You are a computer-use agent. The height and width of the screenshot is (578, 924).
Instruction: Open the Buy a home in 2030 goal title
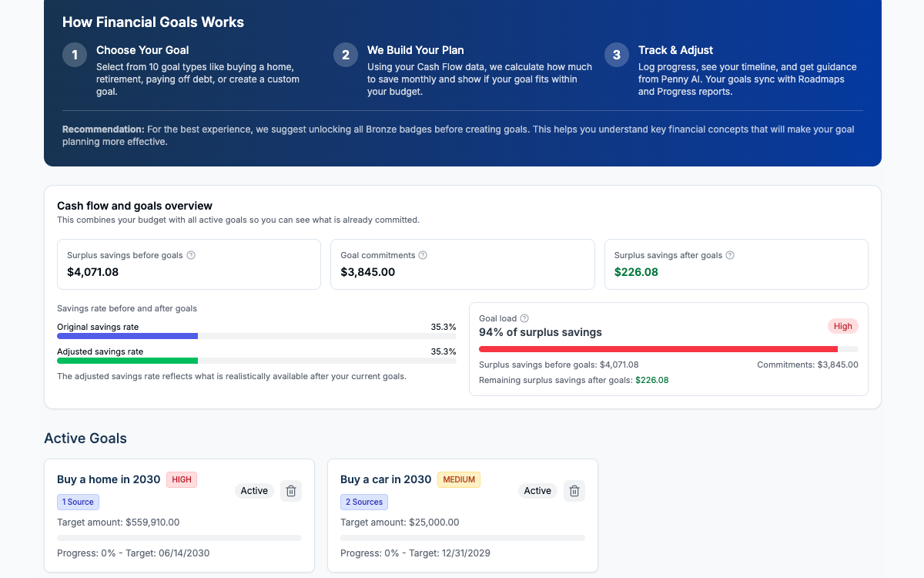click(x=109, y=479)
